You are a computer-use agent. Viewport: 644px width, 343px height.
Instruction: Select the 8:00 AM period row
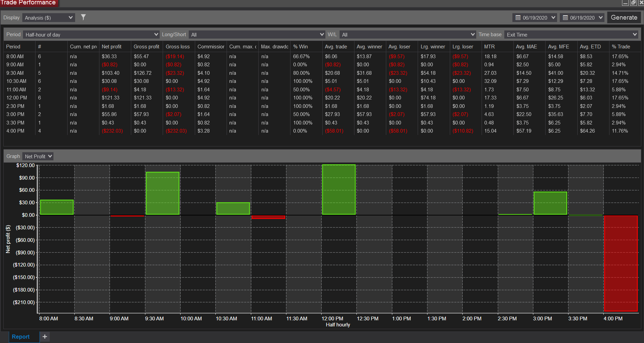point(322,56)
